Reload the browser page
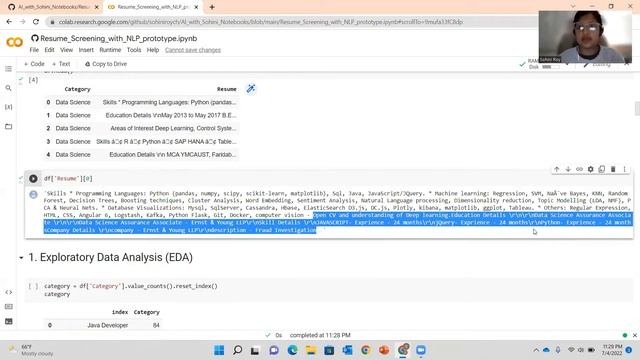 click(36, 22)
